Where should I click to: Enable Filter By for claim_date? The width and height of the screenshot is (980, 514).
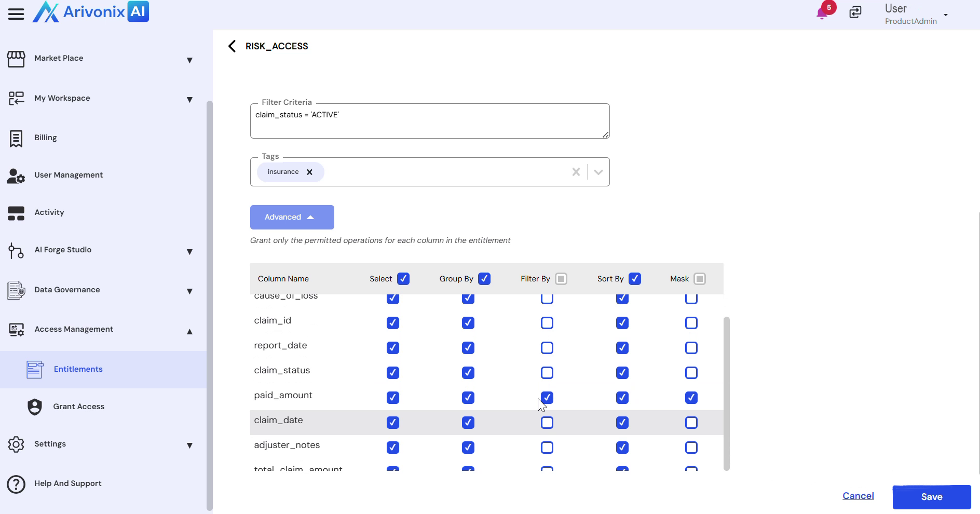[547, 423]
